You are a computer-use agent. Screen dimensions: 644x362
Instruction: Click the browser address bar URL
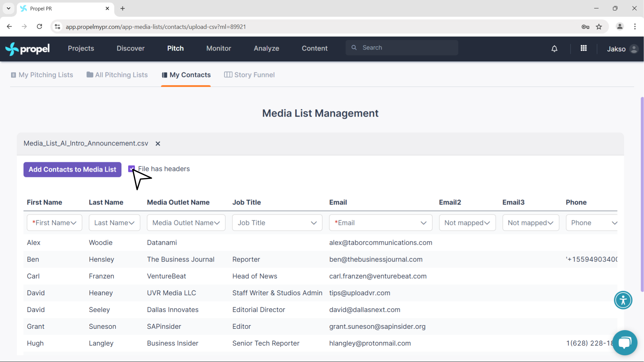click(156, 27)
